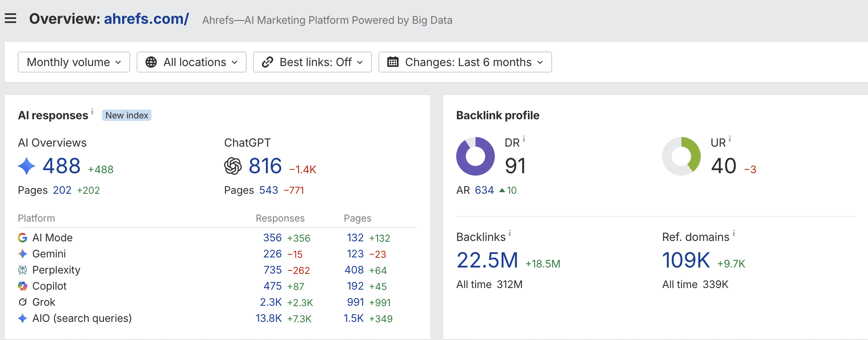
Task: Open Gemini responses value 226
Action: click(272, 254)
